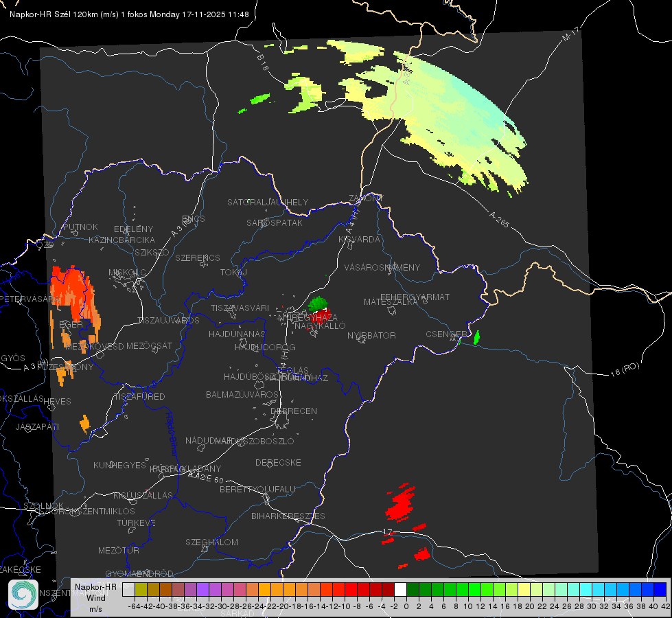Click the SZEGHALOM label
This screenshot has width=672, height=618.
(211, 542)
